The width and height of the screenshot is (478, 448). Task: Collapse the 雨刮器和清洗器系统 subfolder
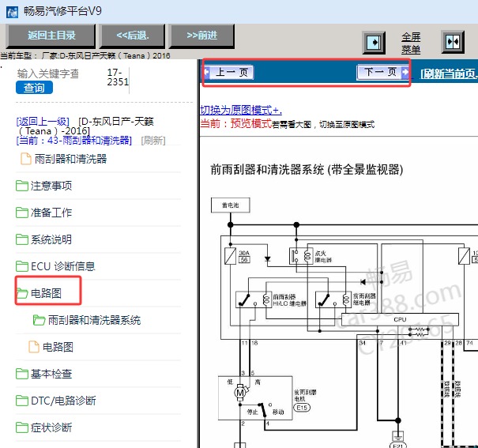(x=94, y=320)
